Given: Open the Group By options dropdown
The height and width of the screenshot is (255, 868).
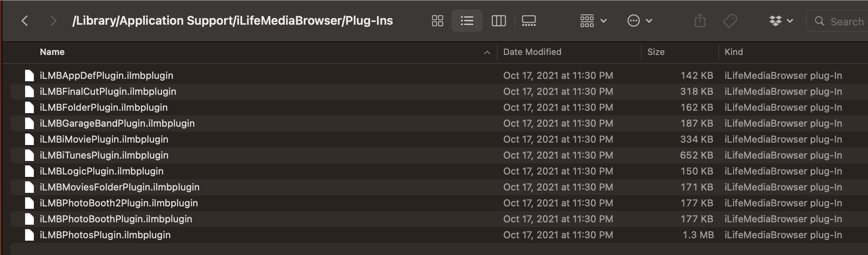Looking at the screenshot, I should [593, 21].
